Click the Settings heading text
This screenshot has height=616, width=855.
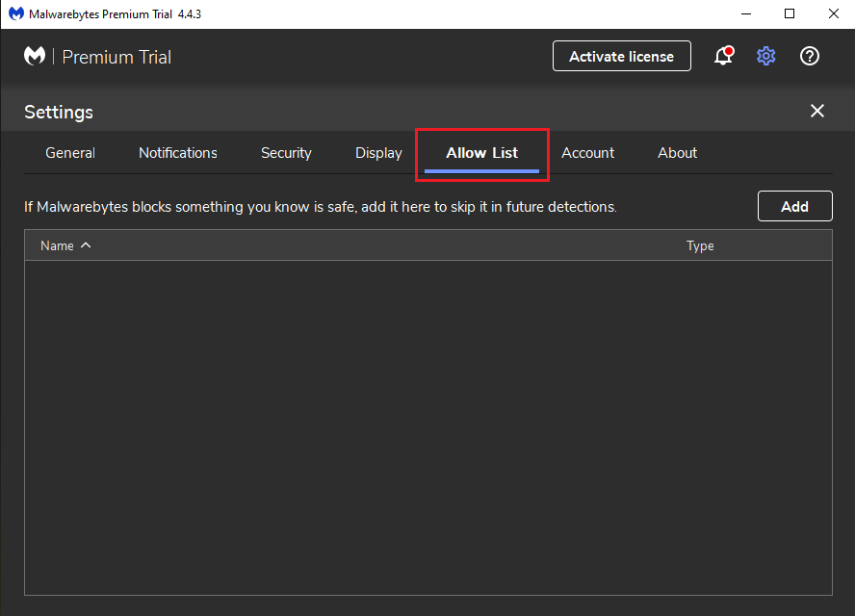[59, 112]
